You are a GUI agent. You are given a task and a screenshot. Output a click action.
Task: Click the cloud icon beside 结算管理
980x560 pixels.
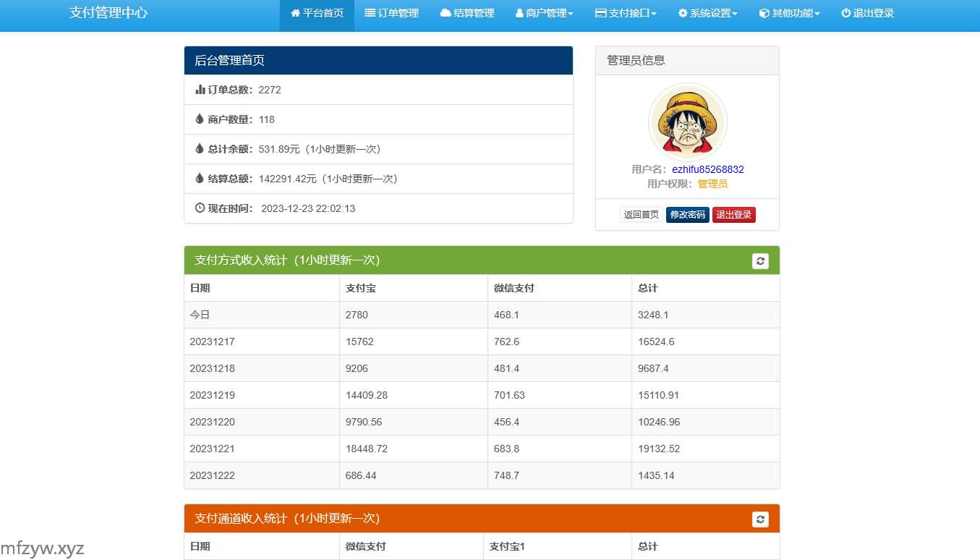445,13
